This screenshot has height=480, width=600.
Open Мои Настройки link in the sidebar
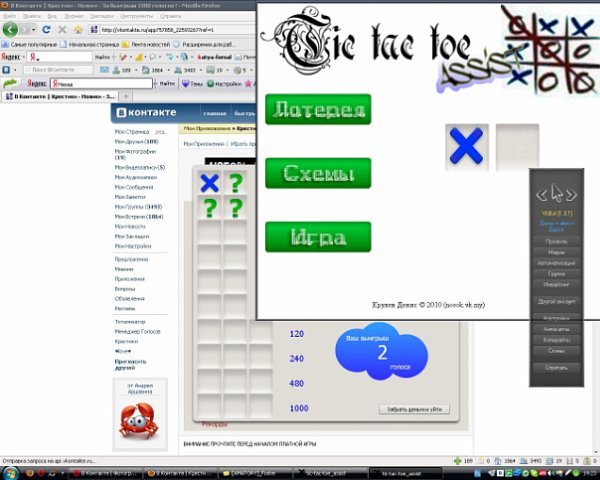(x=134, y=245)
